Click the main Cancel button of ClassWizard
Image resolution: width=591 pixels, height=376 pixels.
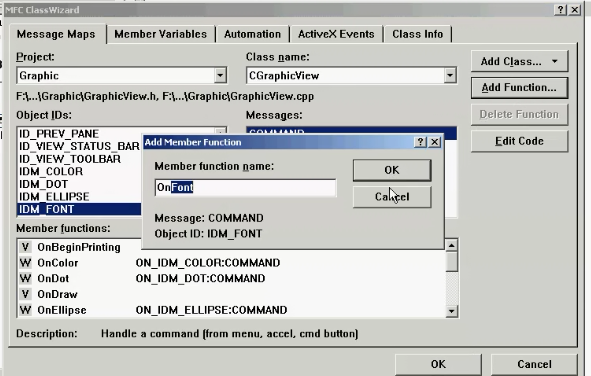[x=534, y=364]
